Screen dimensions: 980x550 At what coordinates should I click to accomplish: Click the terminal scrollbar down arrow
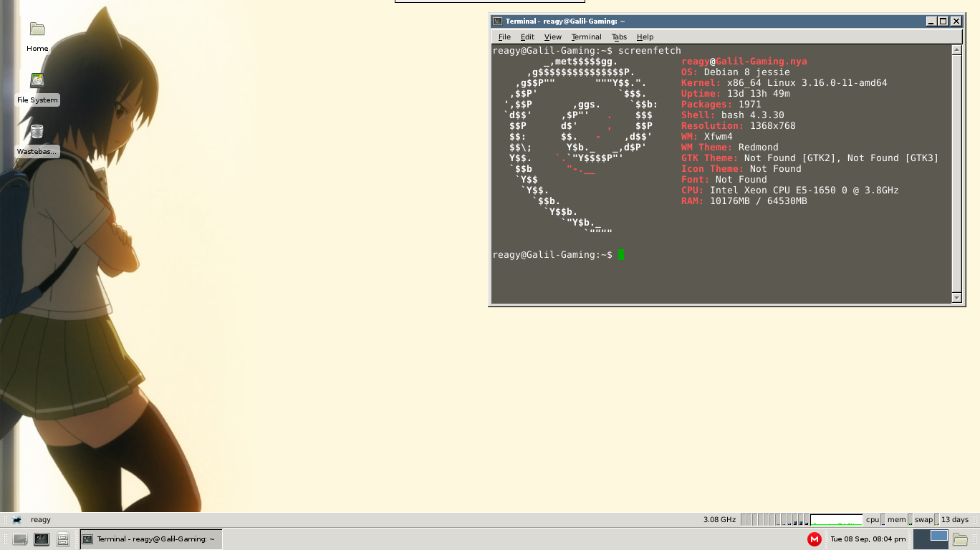tap(956, 297)
